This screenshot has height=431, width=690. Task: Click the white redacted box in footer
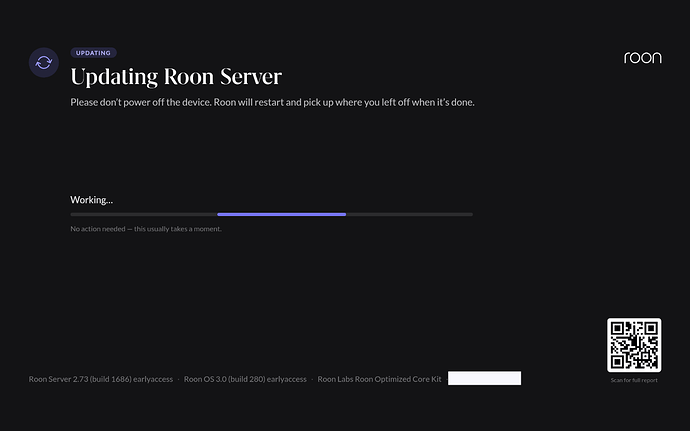click(x=484, y=378)
